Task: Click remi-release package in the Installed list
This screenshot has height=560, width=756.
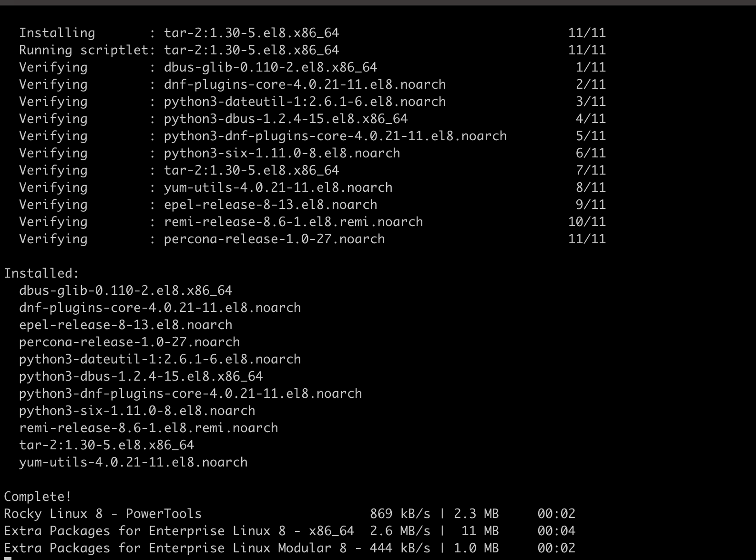Action: (148, 428)
